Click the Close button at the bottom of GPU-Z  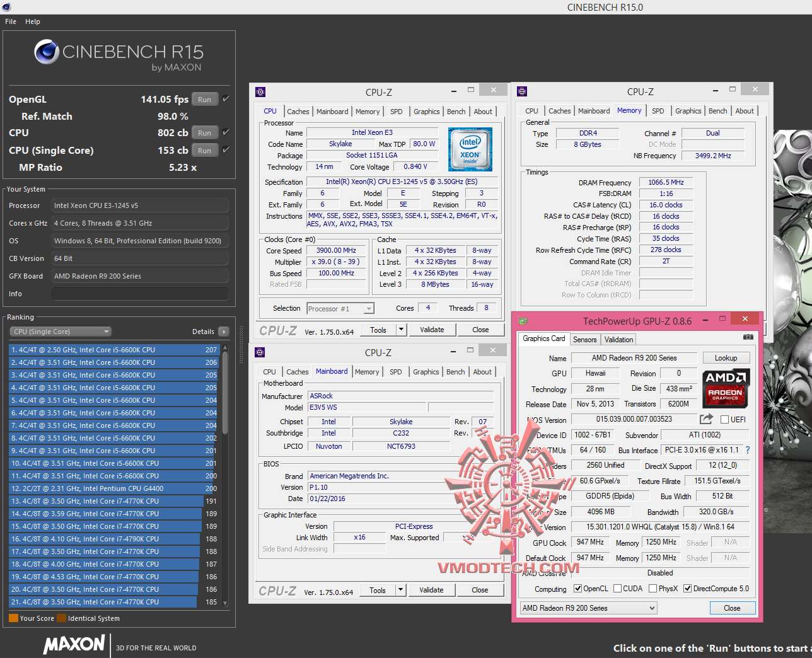tap(732, 608)
